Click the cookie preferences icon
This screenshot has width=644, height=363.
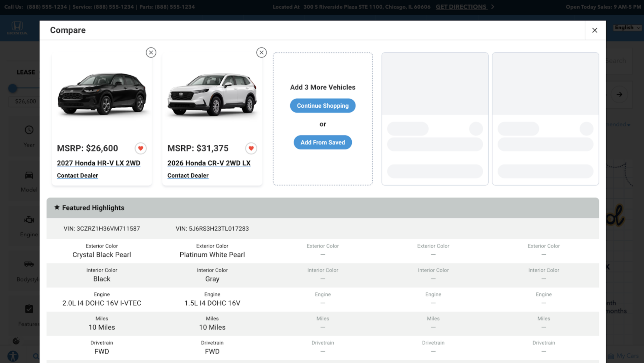[16, 341]
